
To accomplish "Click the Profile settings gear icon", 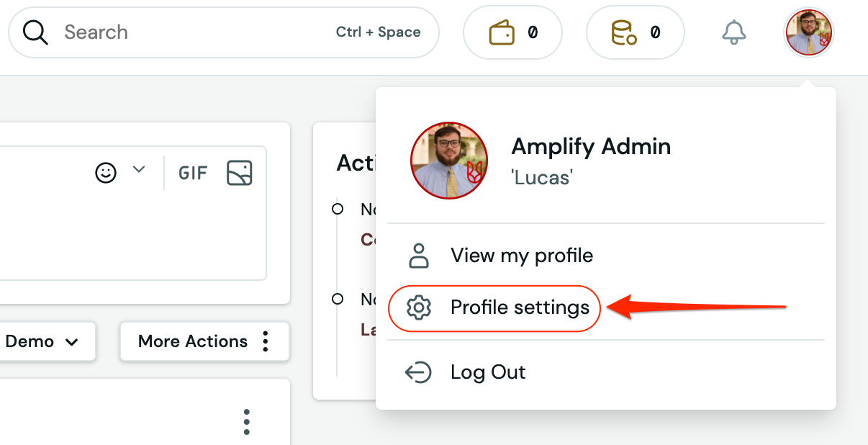I will 418,308.
